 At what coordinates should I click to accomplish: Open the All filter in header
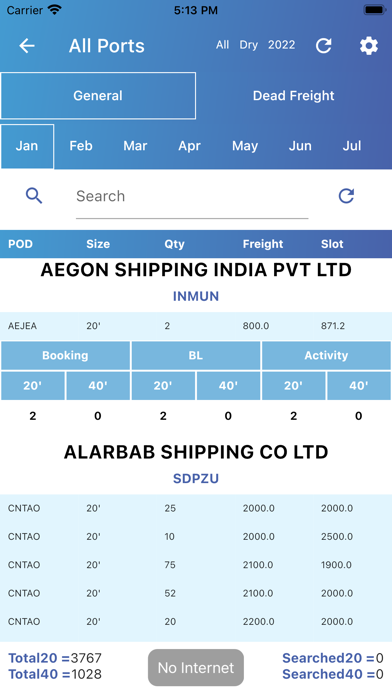pos(222,45)
